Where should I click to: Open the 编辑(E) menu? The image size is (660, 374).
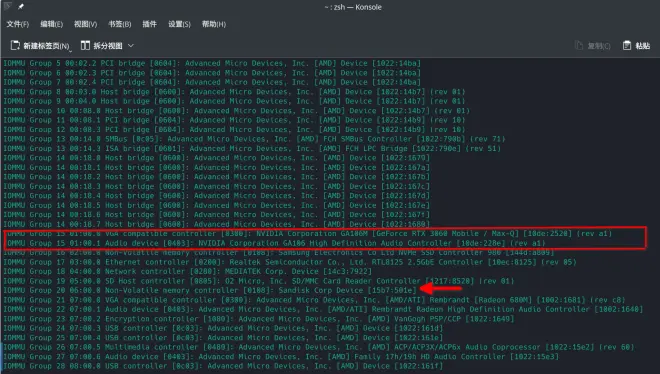(x=51, y=24)
